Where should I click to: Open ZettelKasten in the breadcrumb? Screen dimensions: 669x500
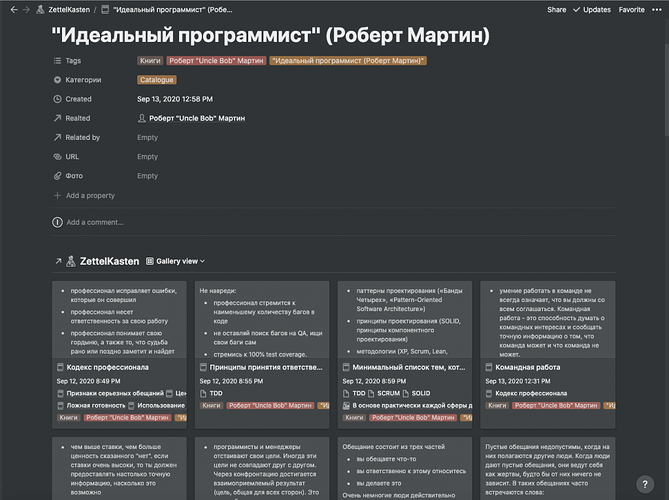[x=66, y=9]
